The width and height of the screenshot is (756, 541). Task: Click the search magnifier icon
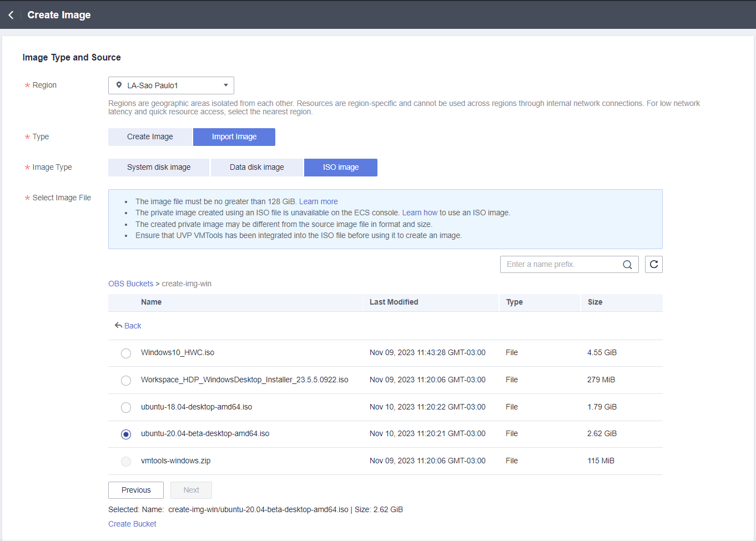pyautogui.click(x=627, y=265)
